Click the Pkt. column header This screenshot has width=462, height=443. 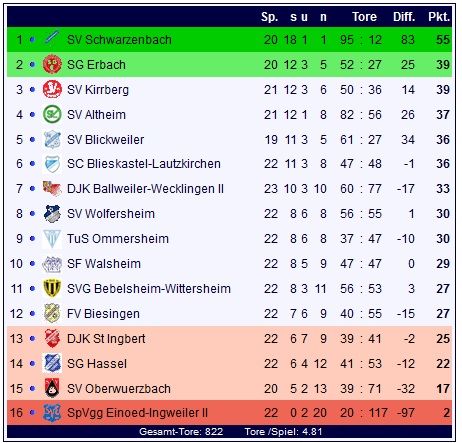point(439,17)
